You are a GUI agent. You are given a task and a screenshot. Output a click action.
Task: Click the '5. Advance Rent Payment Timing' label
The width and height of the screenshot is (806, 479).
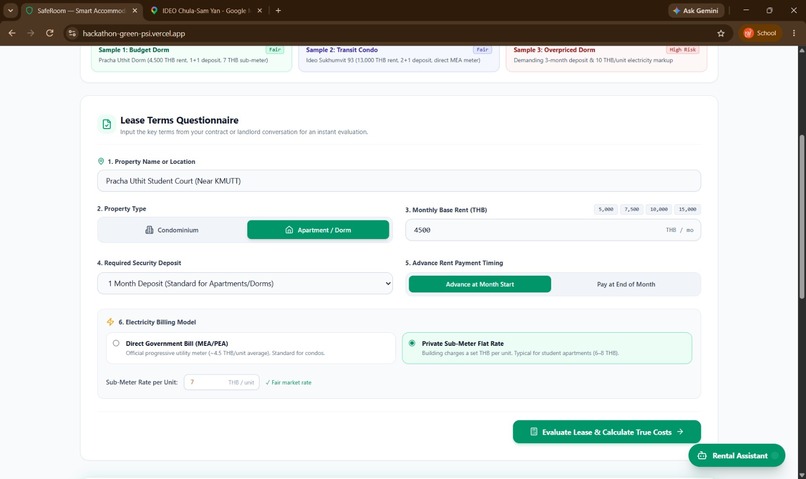tap(454, 263)
